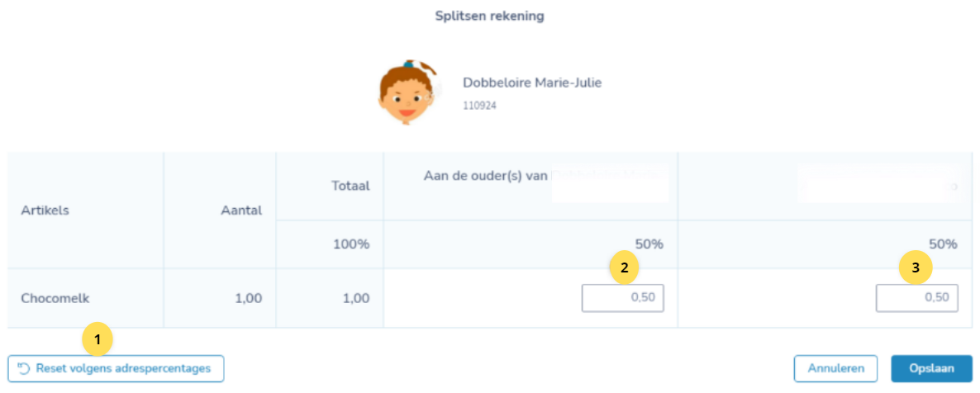Click yellow marker number 3
Viewport: 980px width, 393px height.
[x=916, y=268]
